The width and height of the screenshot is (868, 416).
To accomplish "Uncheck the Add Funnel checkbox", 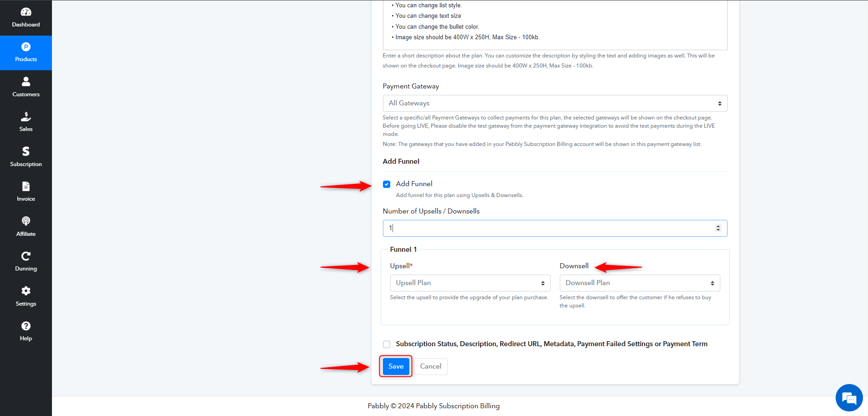I will pyautogui.click(x=387, y=184).
